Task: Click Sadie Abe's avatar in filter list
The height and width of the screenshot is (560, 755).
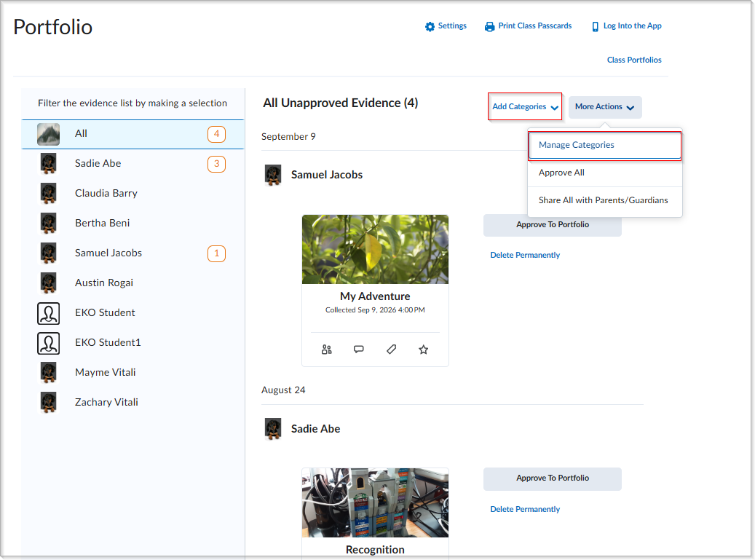Action: [x=48, y=163]
